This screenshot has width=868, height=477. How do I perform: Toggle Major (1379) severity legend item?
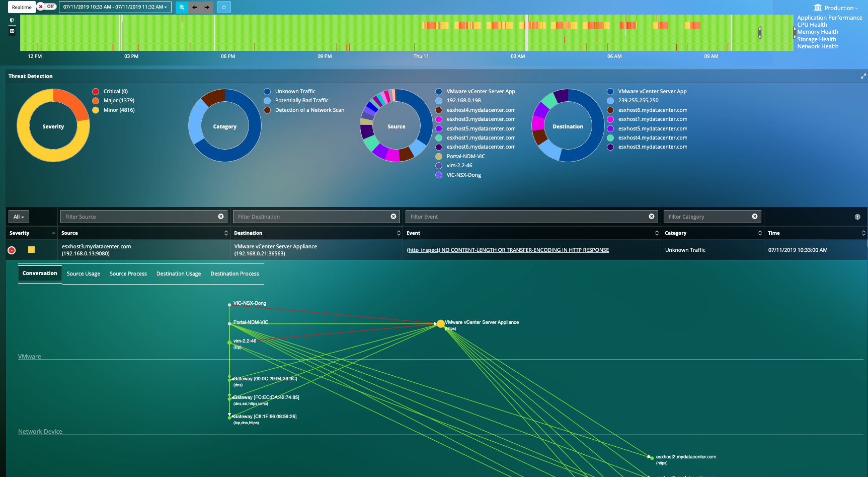tap(113, 100)
